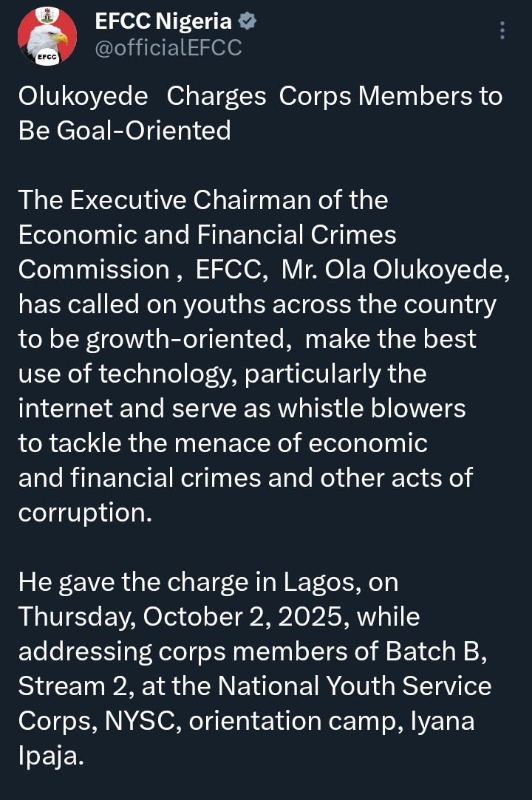
Task: Tap the @officialEFCC handle
Action: tap(168, 49)
